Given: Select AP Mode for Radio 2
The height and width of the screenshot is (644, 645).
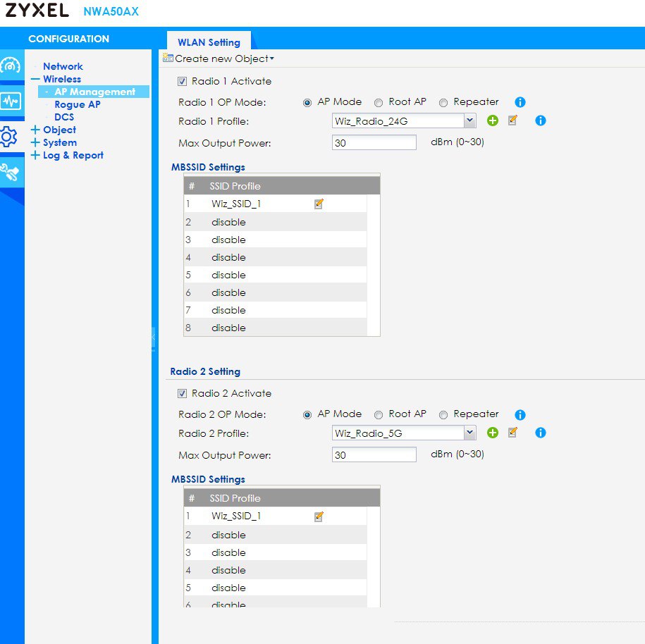Looking at the screenshot, I should point(307,415).
